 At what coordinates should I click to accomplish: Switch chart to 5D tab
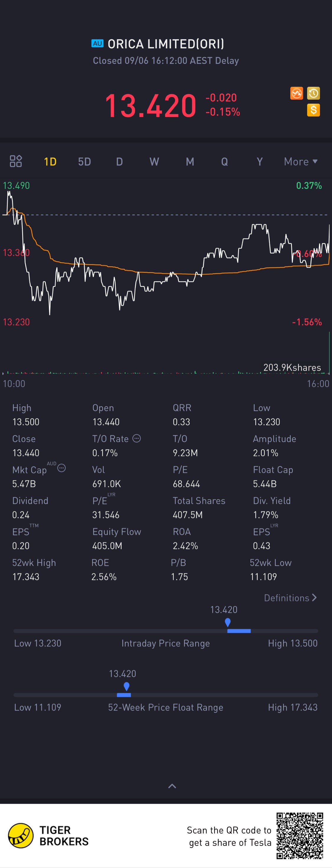point(85,162)
